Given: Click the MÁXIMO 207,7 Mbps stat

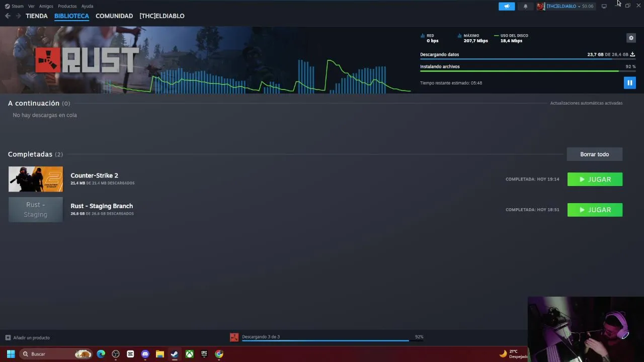Looking at the screenshot, I should click(x=473, y=38).
